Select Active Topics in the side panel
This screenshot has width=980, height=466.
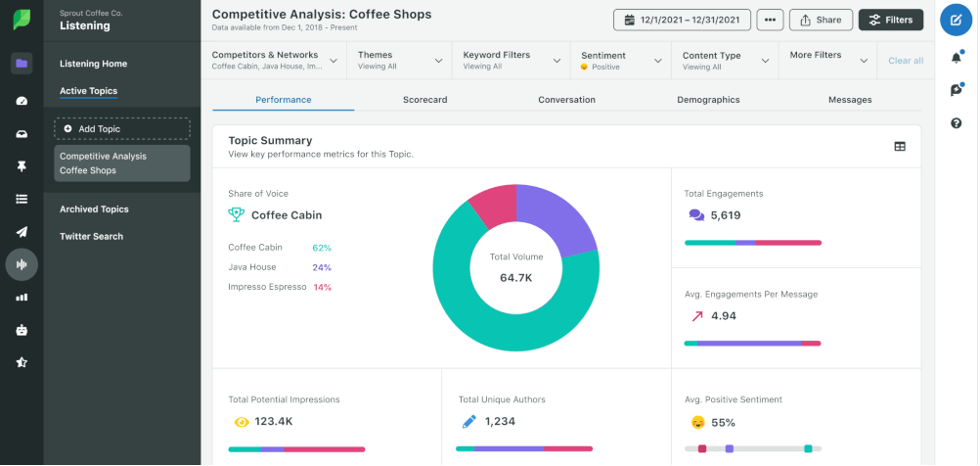click(x=88, y=91)
